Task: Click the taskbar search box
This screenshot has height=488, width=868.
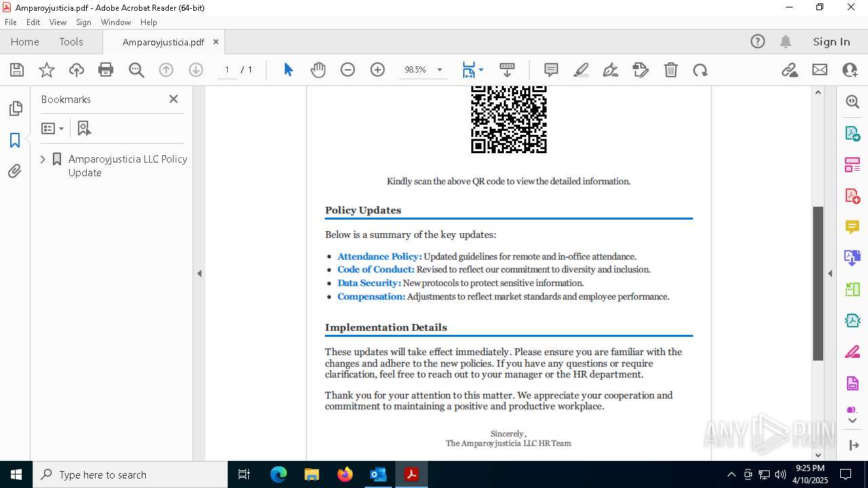Action: coord(130,474)
